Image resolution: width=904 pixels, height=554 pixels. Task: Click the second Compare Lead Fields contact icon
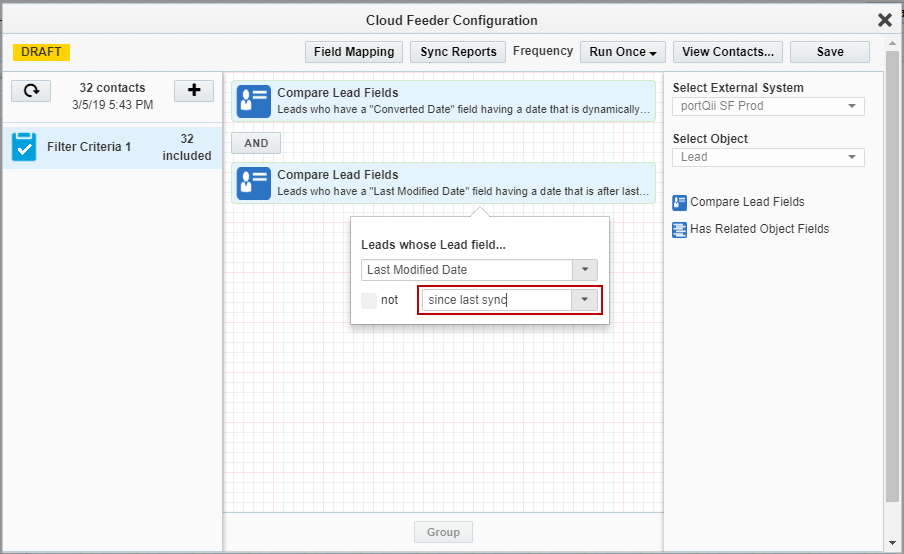[253, 183]
